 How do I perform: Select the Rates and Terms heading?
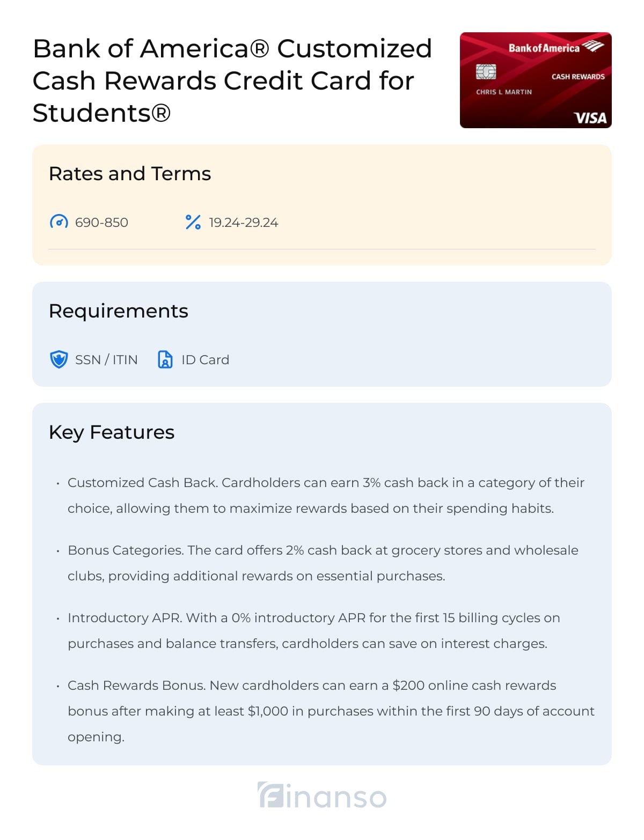pos(130,174)
